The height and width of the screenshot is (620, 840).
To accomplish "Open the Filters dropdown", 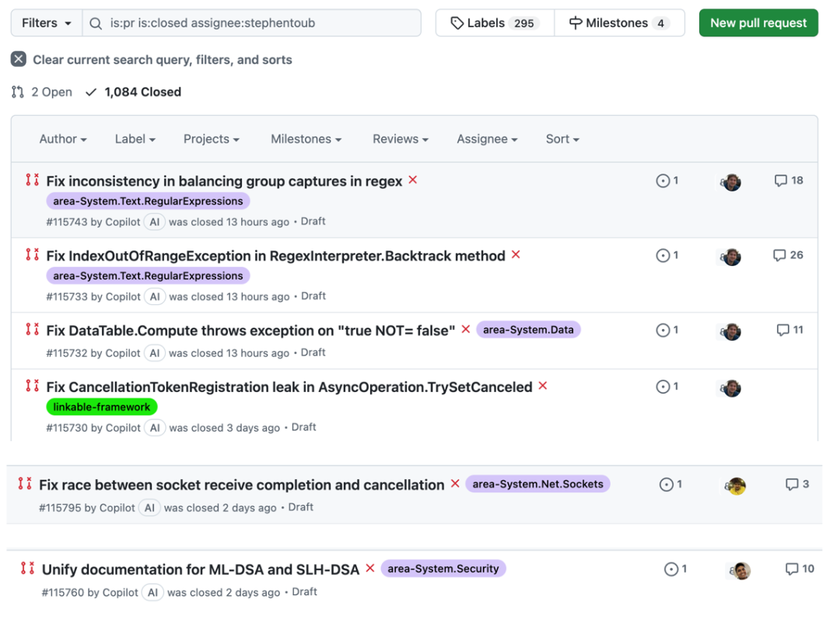I will tap(46, 23).
